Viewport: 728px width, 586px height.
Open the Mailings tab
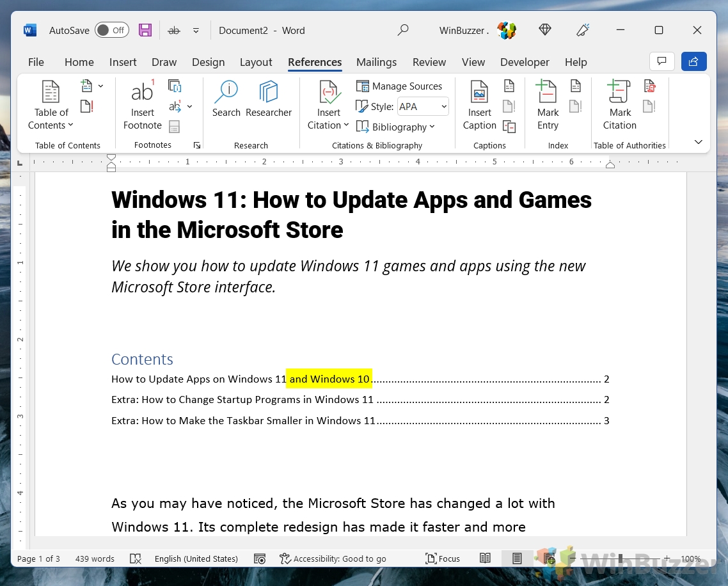[x=376, y=62]
